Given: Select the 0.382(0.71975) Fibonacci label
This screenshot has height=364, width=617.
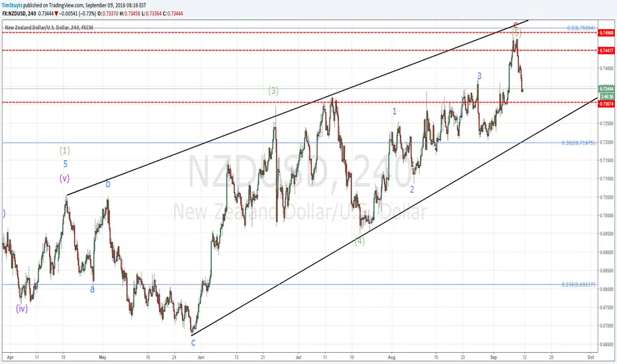Looking at the screenshot, I should click(x=578, y=143).
